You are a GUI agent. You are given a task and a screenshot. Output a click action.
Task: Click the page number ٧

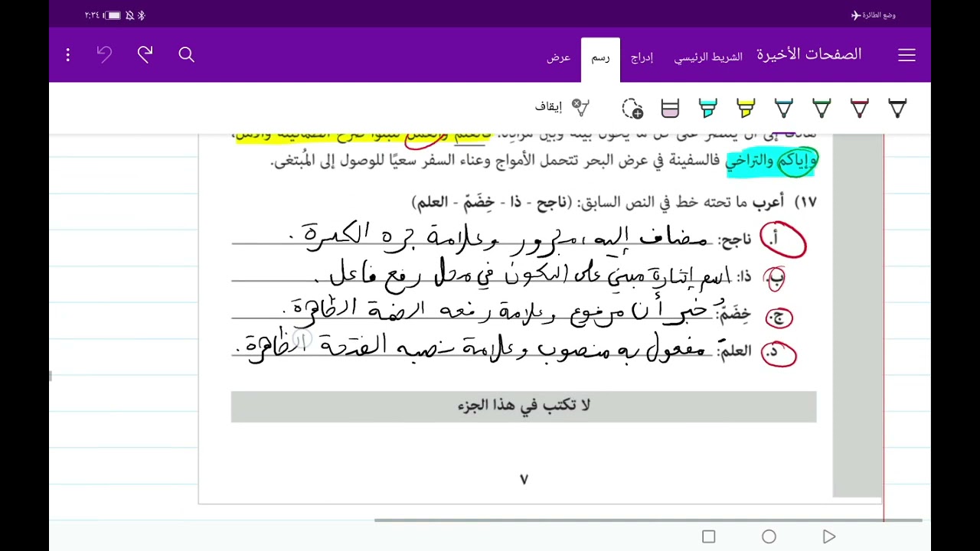(524, 479)
